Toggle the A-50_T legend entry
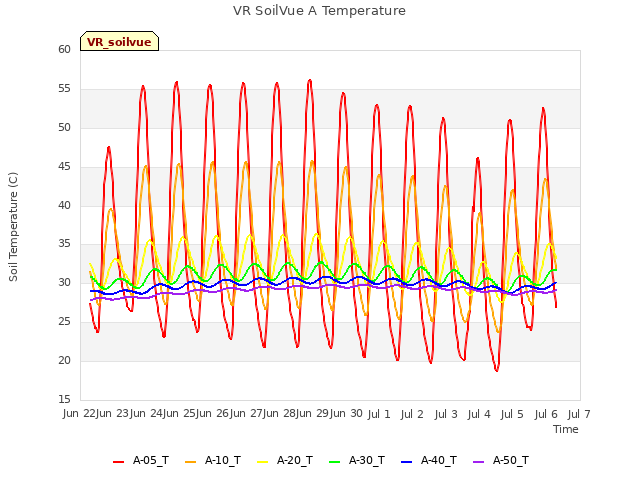 pos(501,460)
